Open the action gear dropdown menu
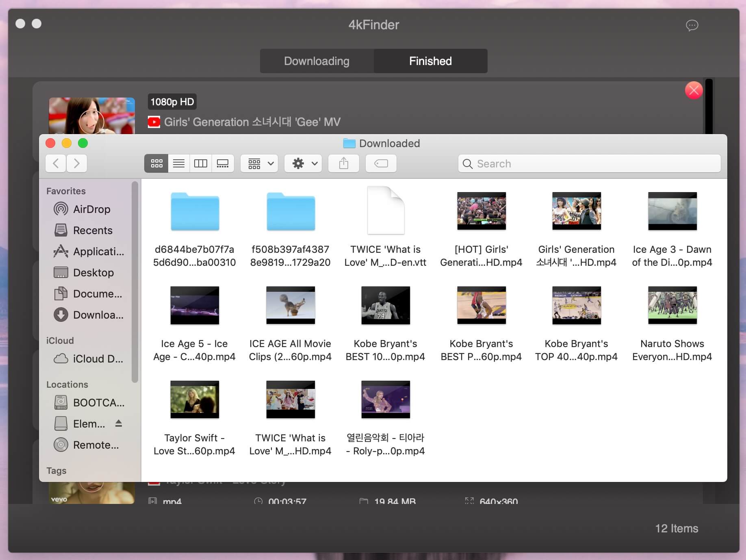The image size is (746, 560). tap(303, 163)
